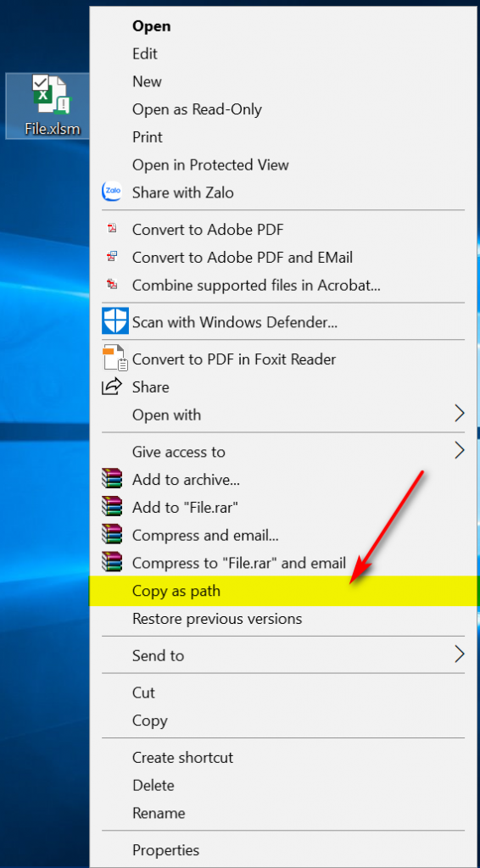Click the Adobe PDF icon next to Convert to Adobe PDF

point(113,229)
